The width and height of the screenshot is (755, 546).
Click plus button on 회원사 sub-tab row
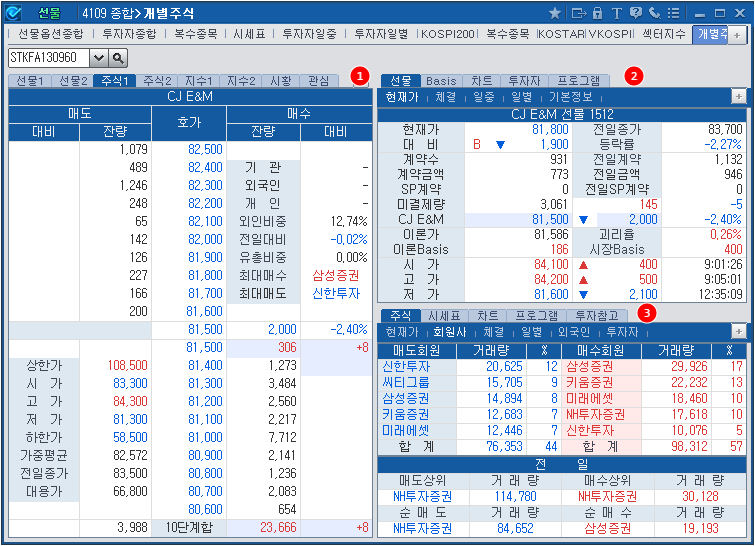coord(738,332)
